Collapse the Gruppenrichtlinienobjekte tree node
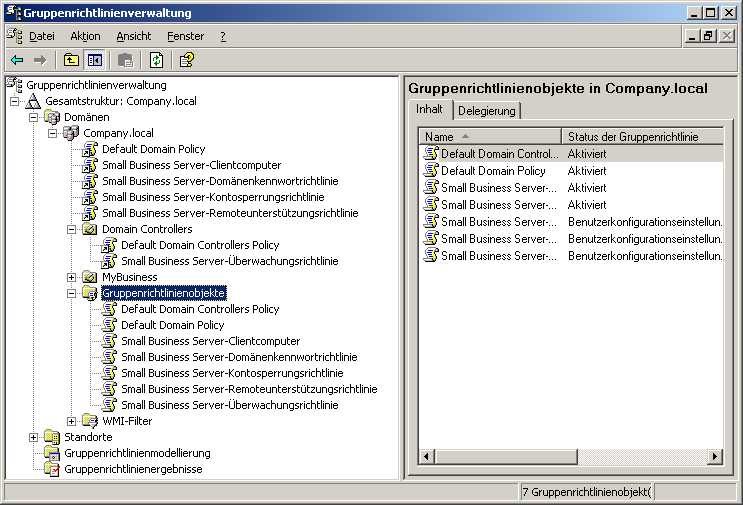 pos(72,293)
